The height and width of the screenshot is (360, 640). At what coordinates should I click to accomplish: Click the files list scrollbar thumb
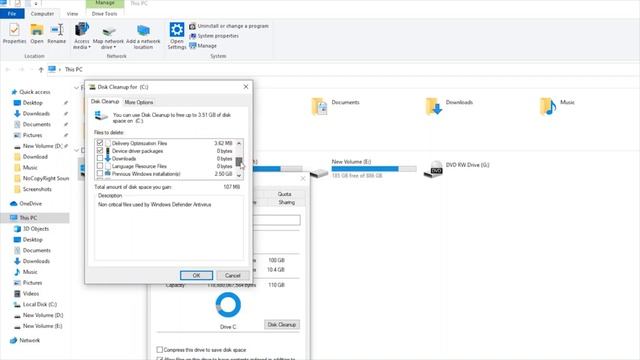click(x=239, y=162)
